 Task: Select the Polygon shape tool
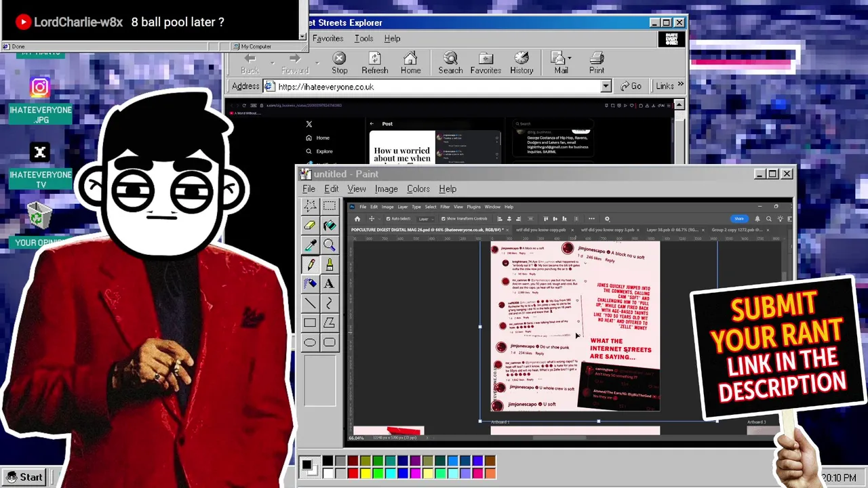tap(330, 323)
